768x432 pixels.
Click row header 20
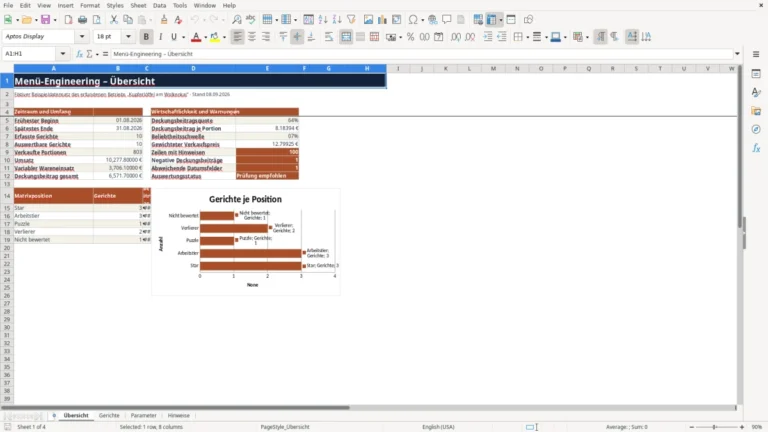7,248
